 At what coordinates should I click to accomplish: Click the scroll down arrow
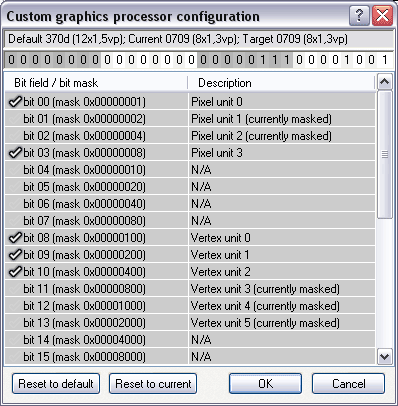pyautogui.click(x=385, y=357)
